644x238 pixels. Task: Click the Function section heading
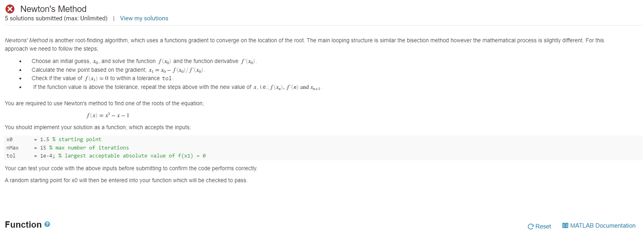(x=23, y=224)
